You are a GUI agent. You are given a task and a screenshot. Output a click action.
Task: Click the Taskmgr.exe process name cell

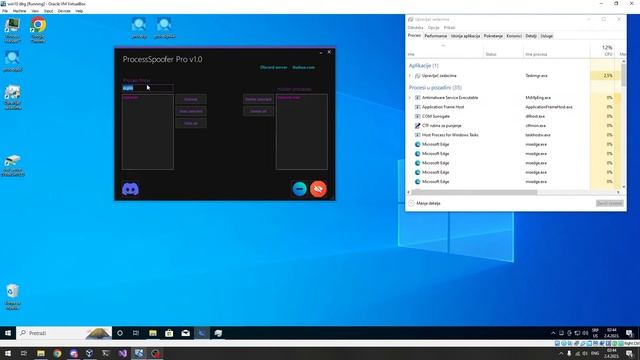[536, 76]
